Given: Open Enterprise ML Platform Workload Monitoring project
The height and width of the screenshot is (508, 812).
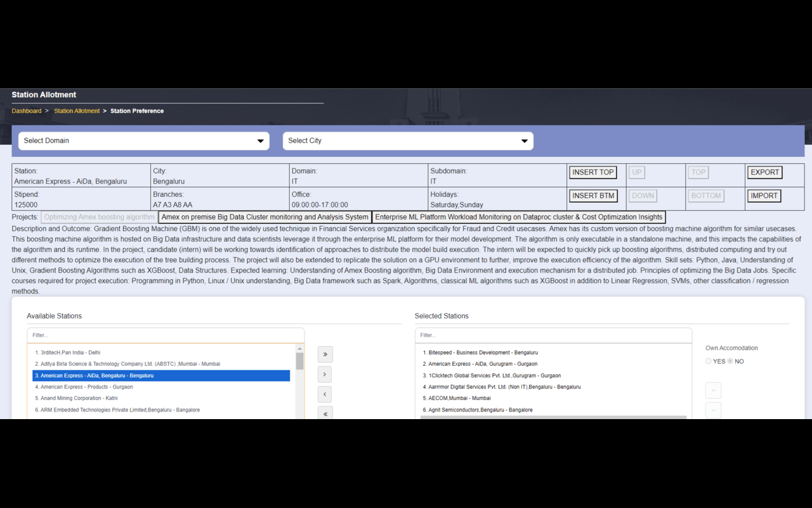Looking at the screenshot, I should tap(519, 217).
